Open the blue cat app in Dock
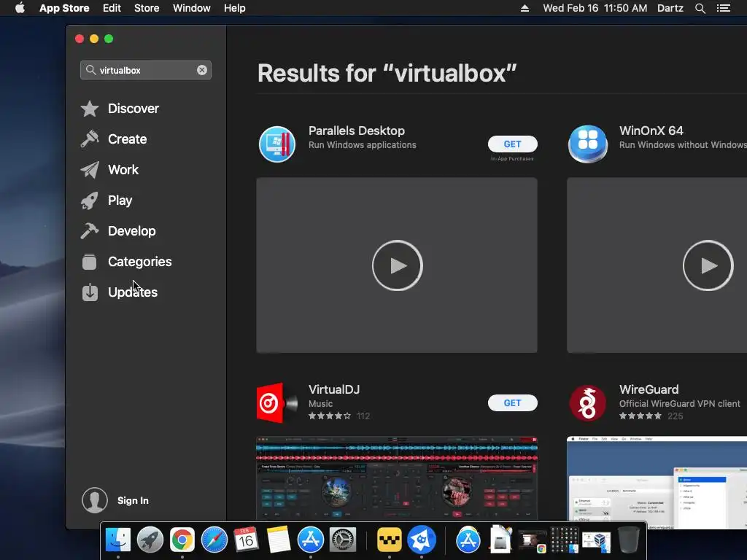Image resolution: width=747 pixels, height=560 pixels. [x=422, y=540]
